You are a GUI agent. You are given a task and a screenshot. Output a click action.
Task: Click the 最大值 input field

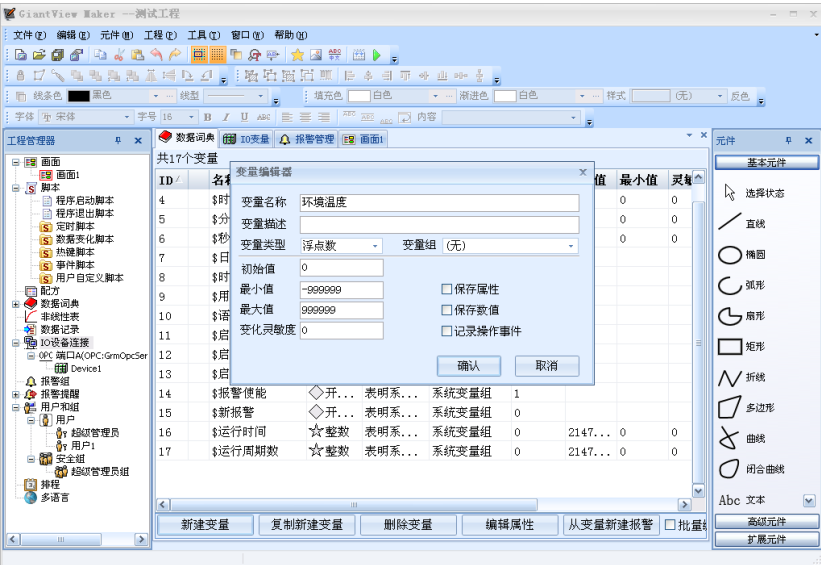click(341, 310)
